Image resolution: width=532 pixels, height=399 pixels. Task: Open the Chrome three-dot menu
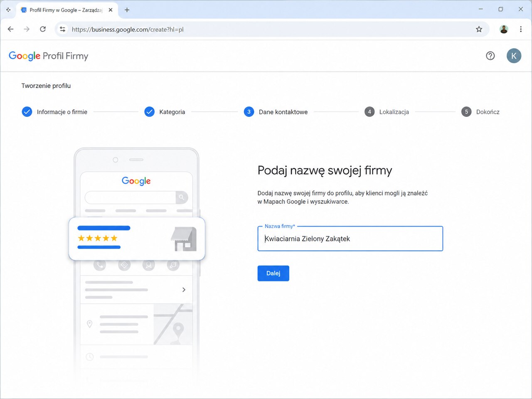pyautogui.click(x=521, y=29)
